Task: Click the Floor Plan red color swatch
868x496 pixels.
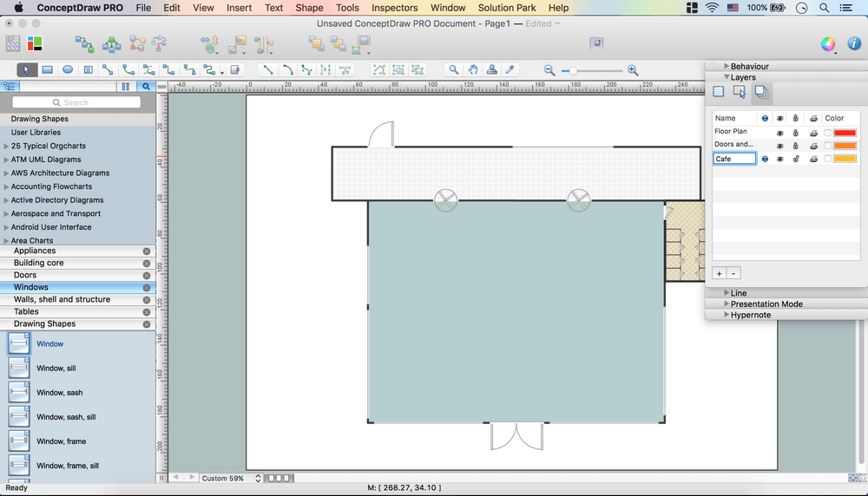Action: click(845, 133)
